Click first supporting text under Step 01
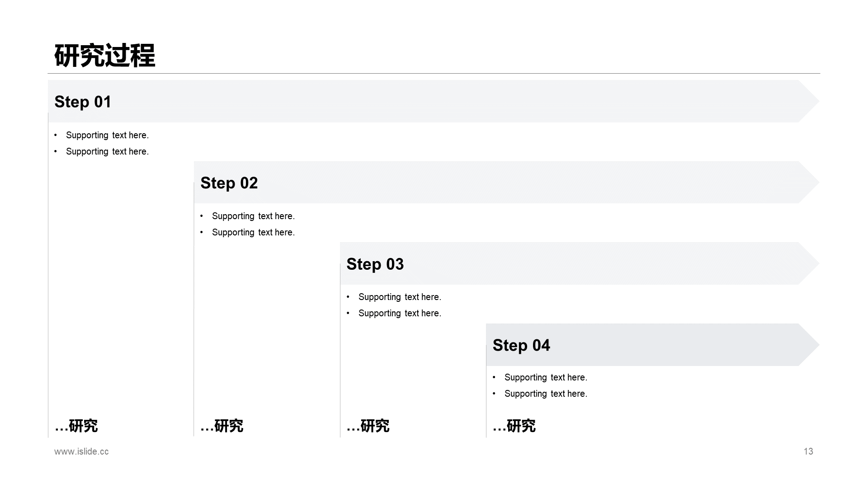This screenshot has width=868, height=488. coord(107,135)
